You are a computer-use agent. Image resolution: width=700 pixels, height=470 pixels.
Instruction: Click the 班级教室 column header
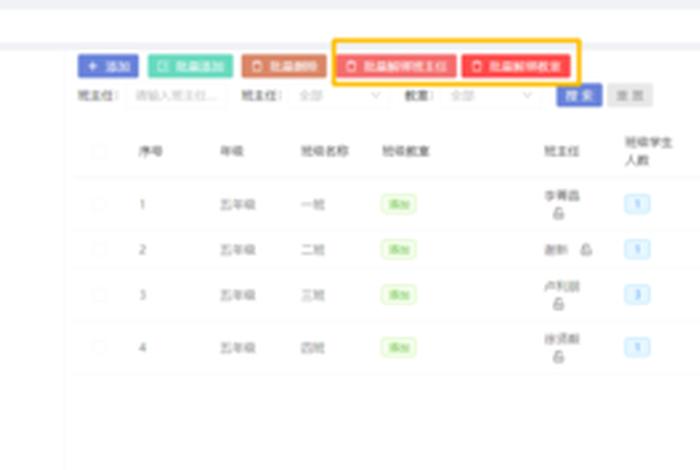(x=406, y=152)
